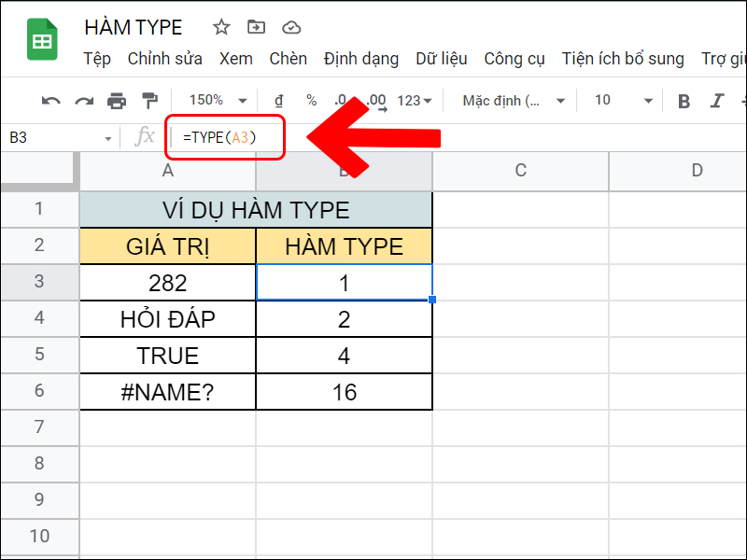Click the HÀM TYPE document title

(x=134, y=28)
